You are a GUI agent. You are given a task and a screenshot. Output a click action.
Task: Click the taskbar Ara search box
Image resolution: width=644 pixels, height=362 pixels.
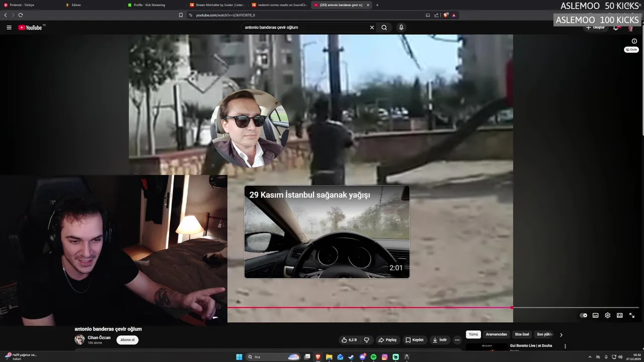click(x=273, y=357)
